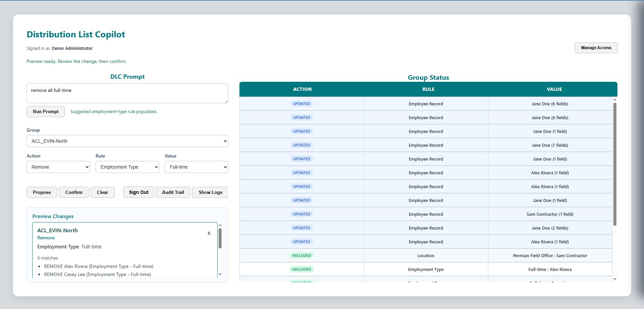Click the Propose button
The width and height of the screenshot is (644, 309).
[41, 192]
